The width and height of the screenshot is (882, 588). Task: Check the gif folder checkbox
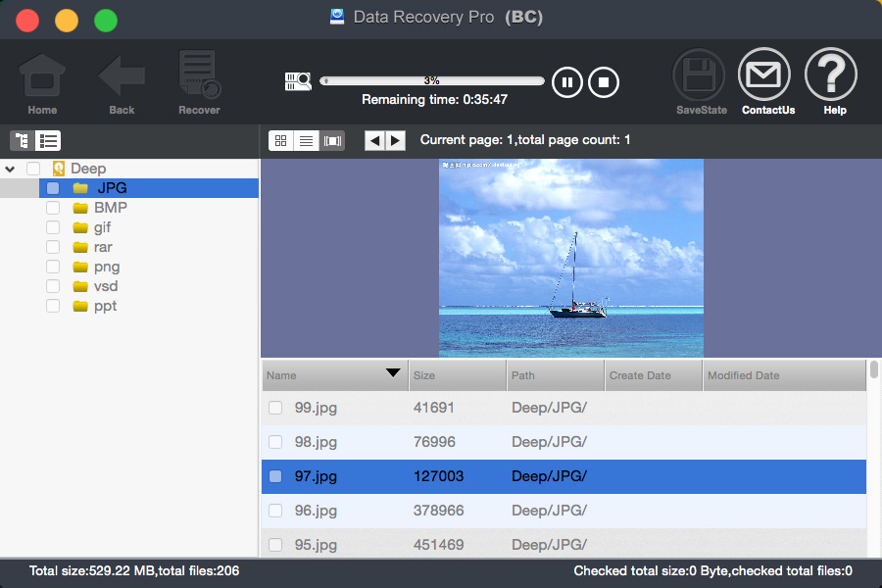53,227
